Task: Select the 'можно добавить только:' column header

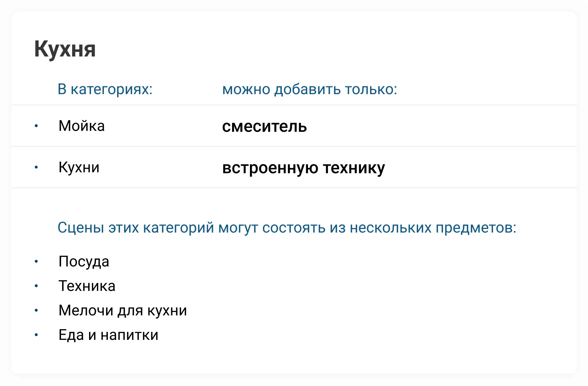Action: pyautogui.click(x=310, y=89)
